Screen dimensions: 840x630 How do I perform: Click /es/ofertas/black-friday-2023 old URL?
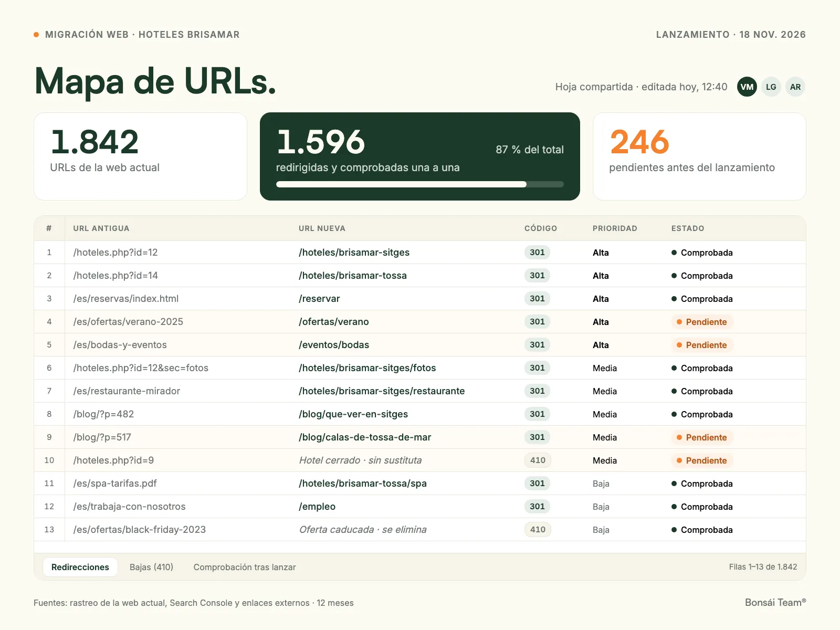[140, 530]
